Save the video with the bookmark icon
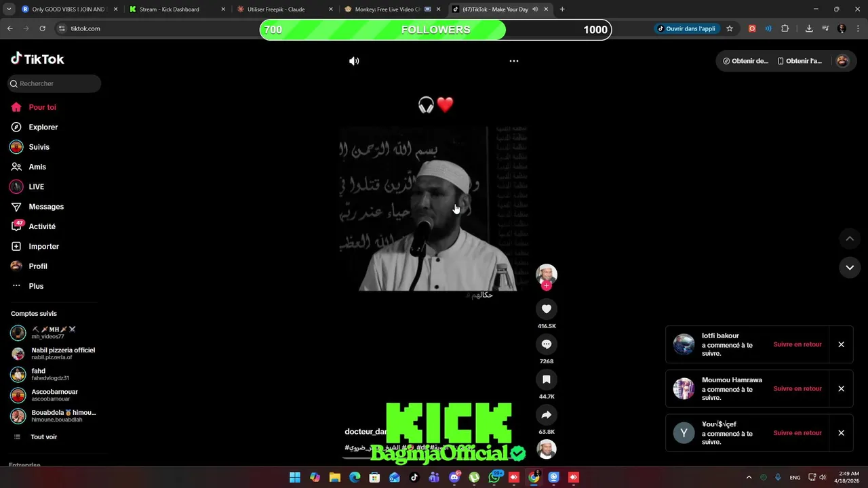This screenshot has width=868, height=488. point(547,380)
